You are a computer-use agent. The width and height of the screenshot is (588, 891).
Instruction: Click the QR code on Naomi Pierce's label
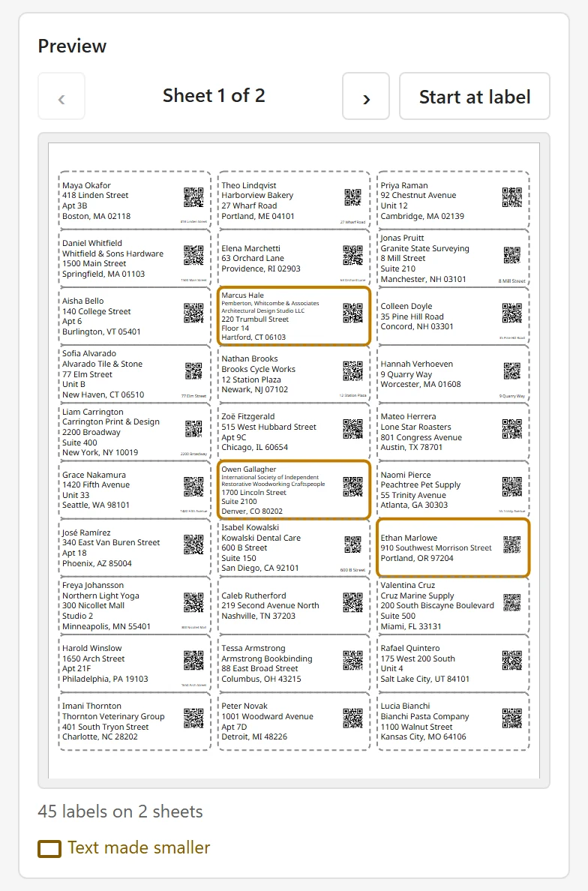pyautogui.click(x=511, y=487)
